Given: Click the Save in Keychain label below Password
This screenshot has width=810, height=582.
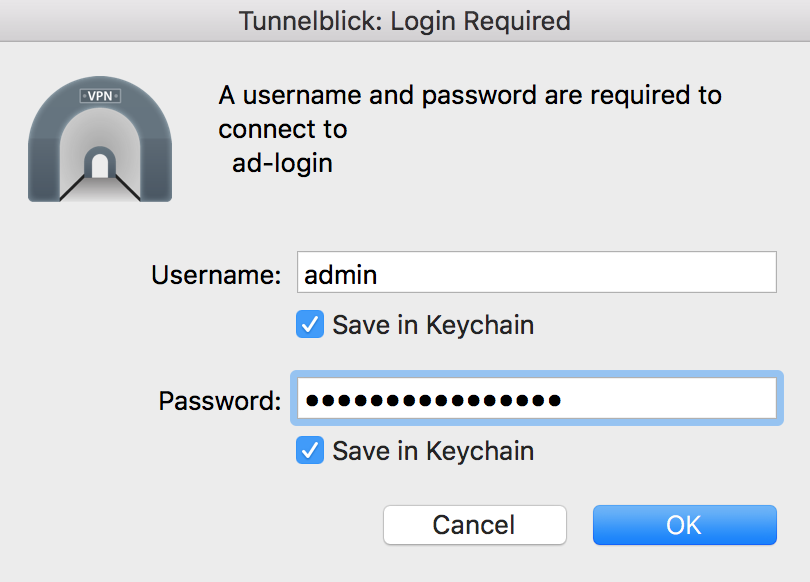Looking at the screenshot, I should coord(433,451).
